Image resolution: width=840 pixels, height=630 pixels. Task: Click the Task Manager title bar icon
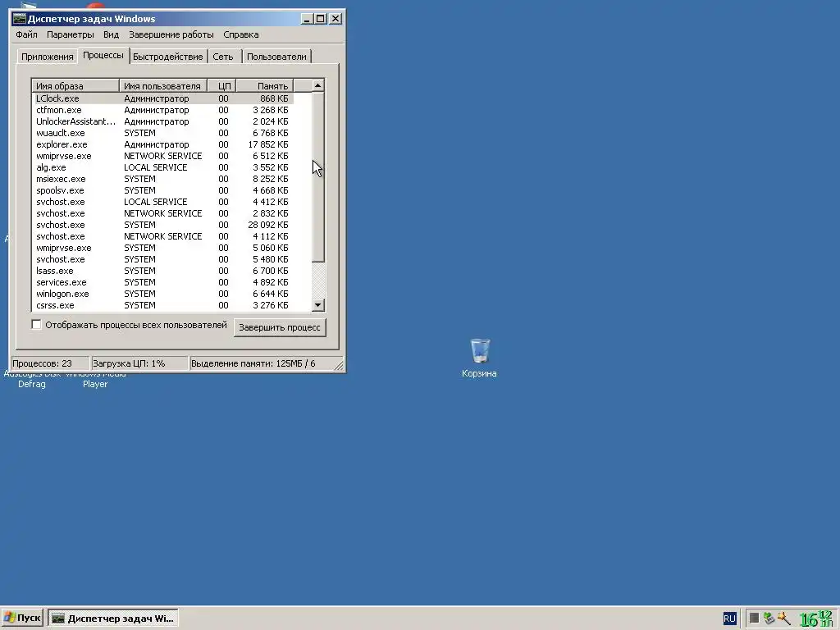pyautogui.click(x=20, y=19)
